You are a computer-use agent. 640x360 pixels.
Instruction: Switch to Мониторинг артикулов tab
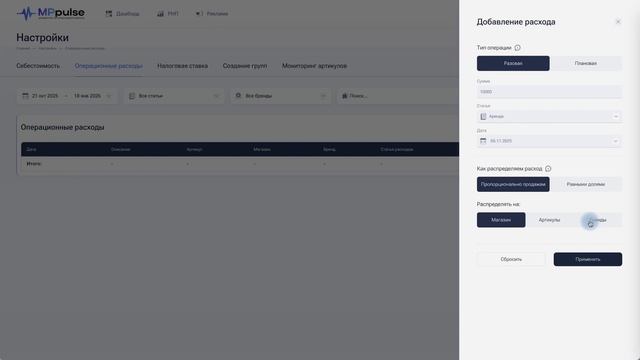[314, 66]
